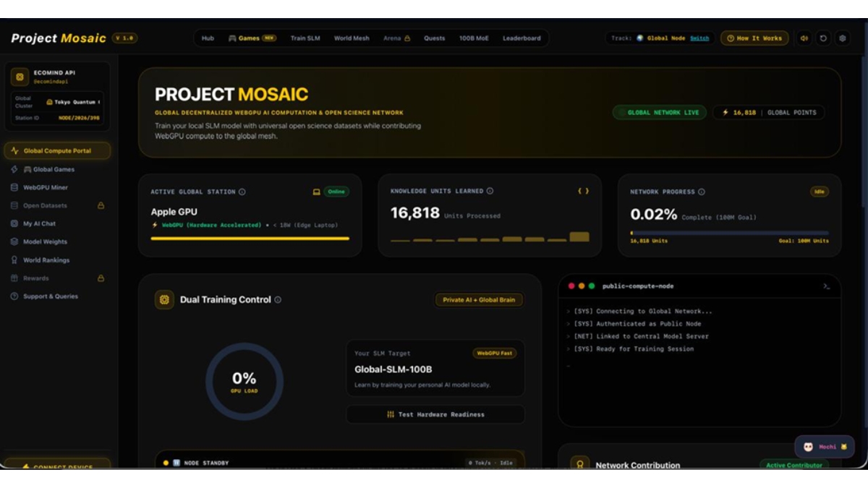Open Global Compute Portal in the sidebar
868x488 pixels.
tap(57, 151)
